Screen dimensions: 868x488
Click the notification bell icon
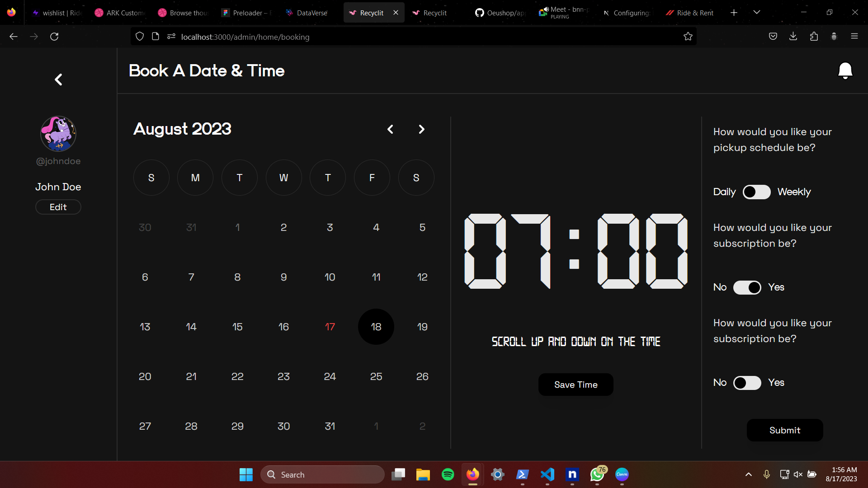click(845, 71)
